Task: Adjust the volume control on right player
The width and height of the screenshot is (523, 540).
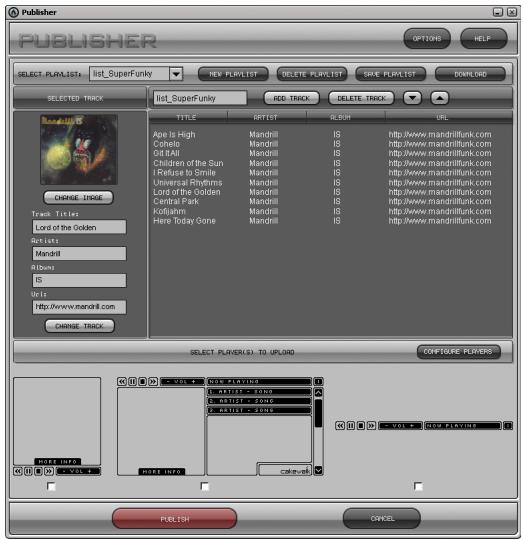Action: click(x=400, y=426)
